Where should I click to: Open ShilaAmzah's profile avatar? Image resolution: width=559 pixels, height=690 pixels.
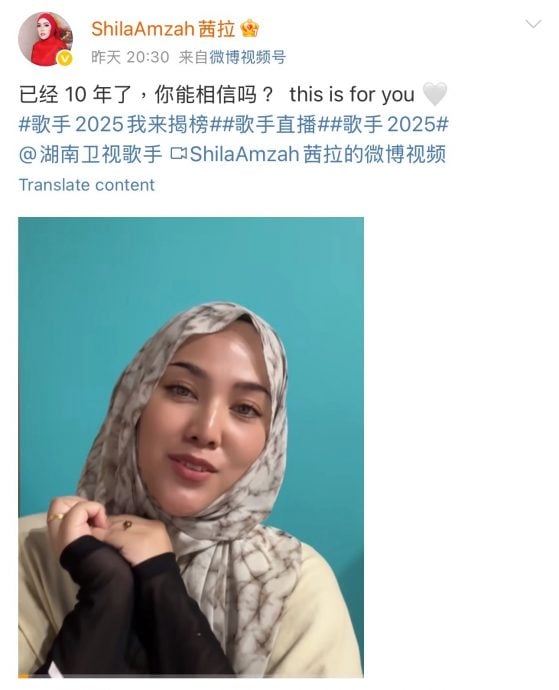click(x=45, y=39)
